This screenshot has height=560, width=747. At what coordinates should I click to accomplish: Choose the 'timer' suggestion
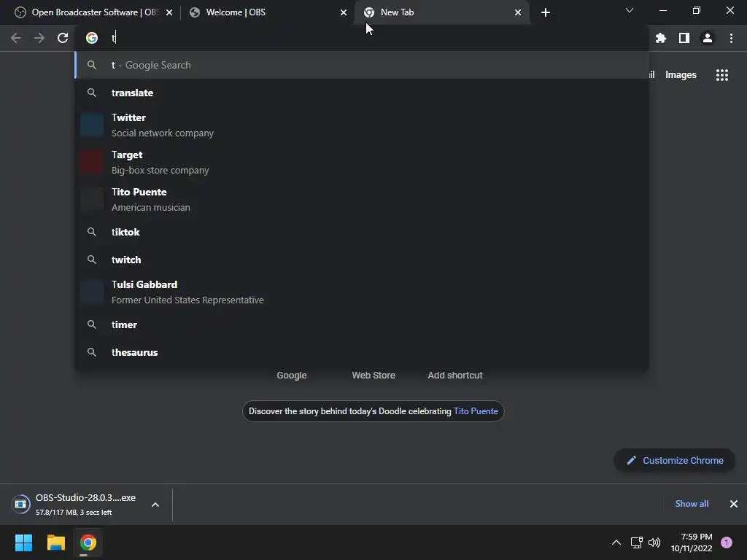[x=362, y=324]
